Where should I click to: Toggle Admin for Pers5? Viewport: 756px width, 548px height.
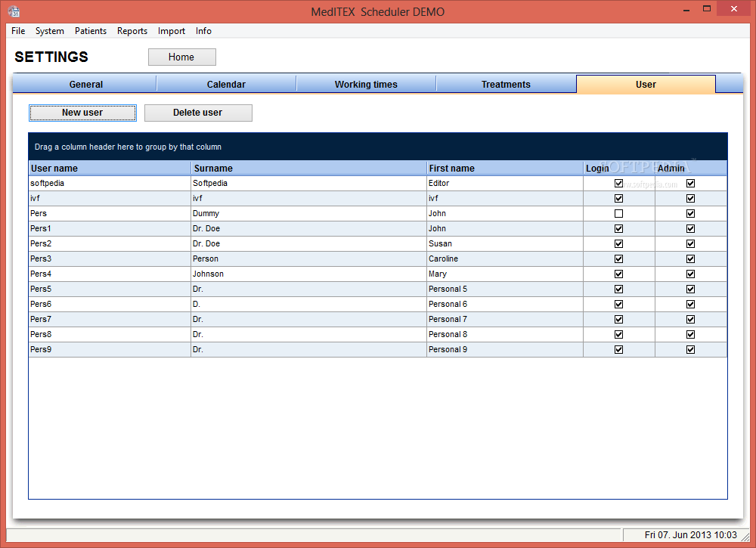coord(690,289)
